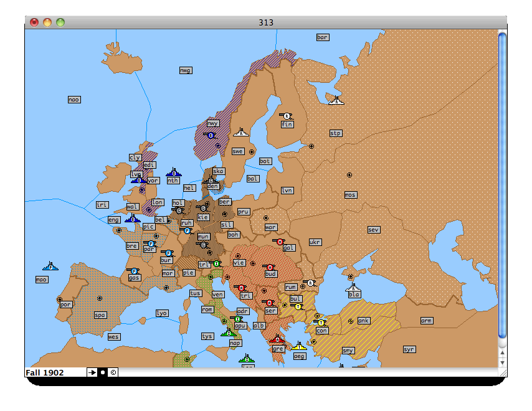Select the Austrian fleet in Greece
Image resolution: width=532 pixels, height=411 pixels.
click(277, 338)
